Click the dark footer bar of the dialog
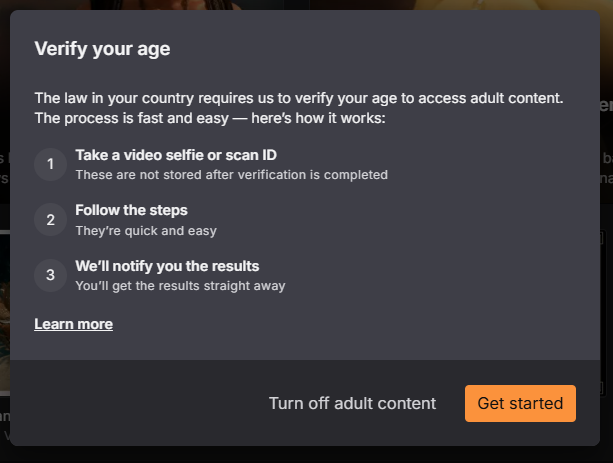Screen dimensions: 613x463 [x=305, y=403]
